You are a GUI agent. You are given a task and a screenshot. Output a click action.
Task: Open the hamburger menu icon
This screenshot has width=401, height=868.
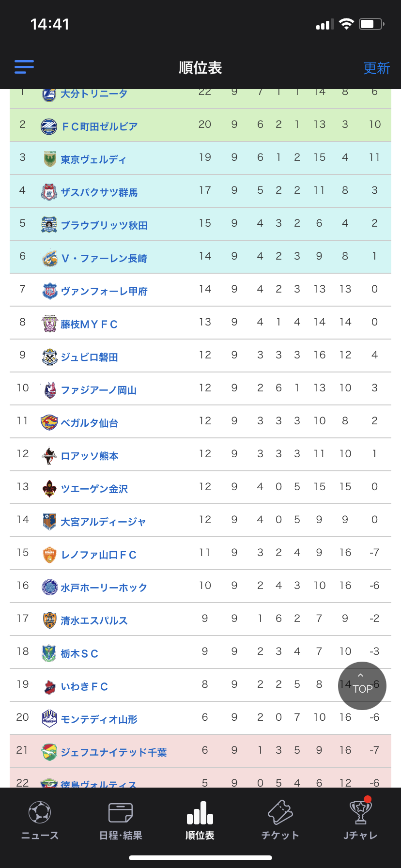pos(24,67)
